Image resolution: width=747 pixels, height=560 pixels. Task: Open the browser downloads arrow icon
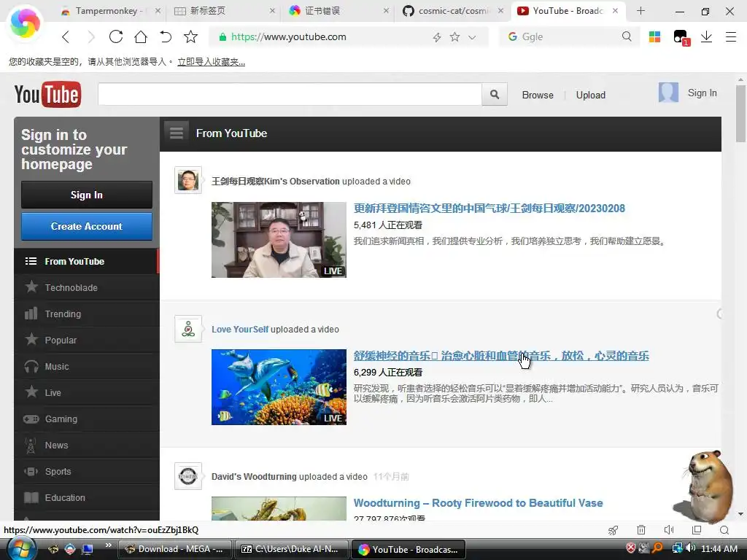(x=706, y=36)
